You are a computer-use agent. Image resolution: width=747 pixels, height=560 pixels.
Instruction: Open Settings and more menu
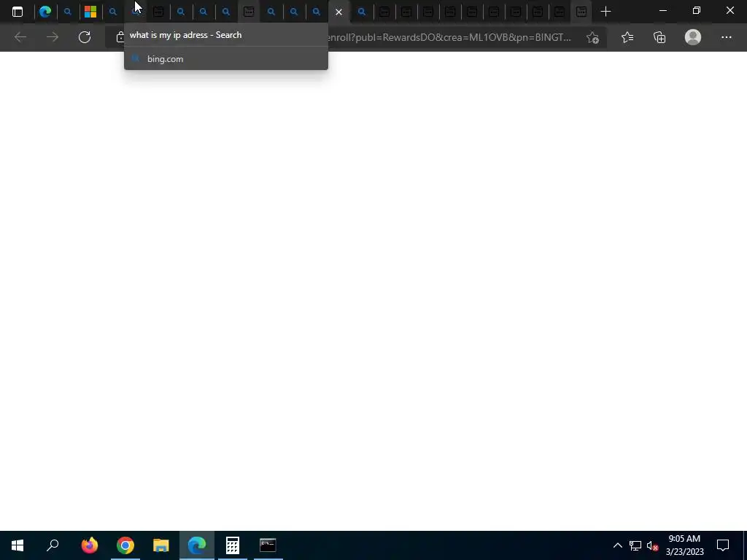pyautogui.click(x=726, y=37)
